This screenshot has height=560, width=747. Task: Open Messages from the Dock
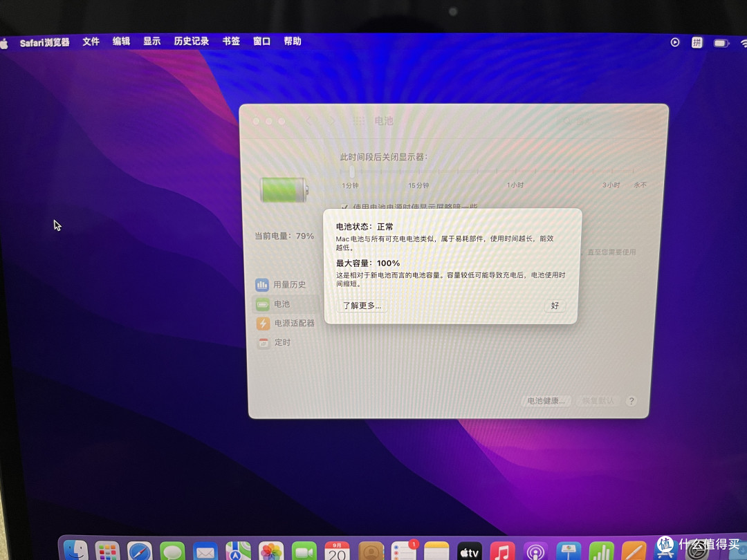(172, 552)
